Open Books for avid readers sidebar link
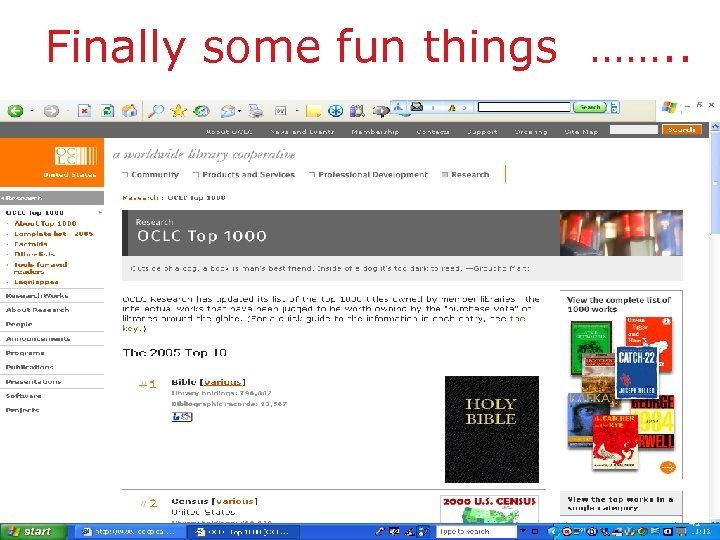720x540 pixels. tap(40, 268)
